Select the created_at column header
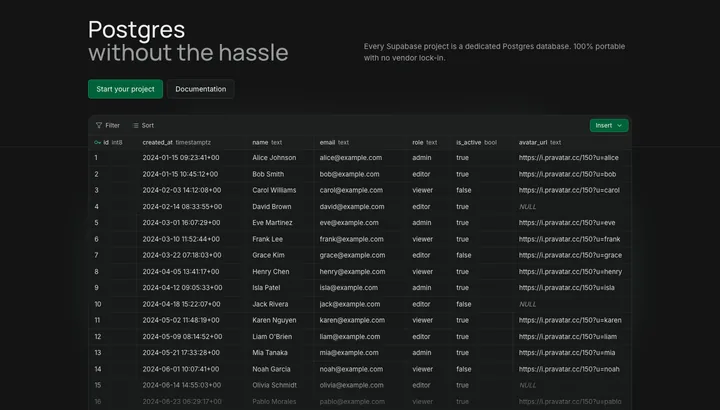The image size is (720, 410). (177, 142)
